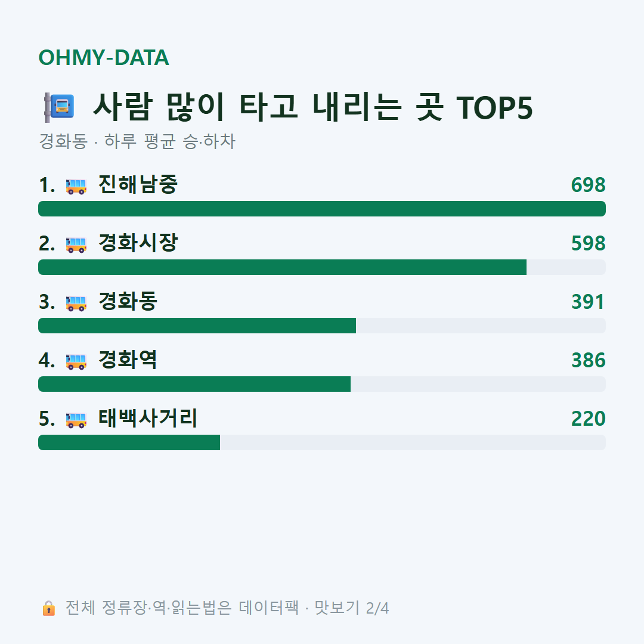
Task: Click the bus icon next to 진해남중
Action: 76,187
